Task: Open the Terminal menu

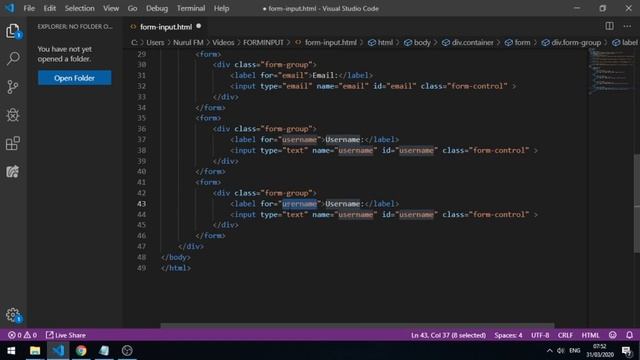Action: pyautogui.click(x=191, y=8)
